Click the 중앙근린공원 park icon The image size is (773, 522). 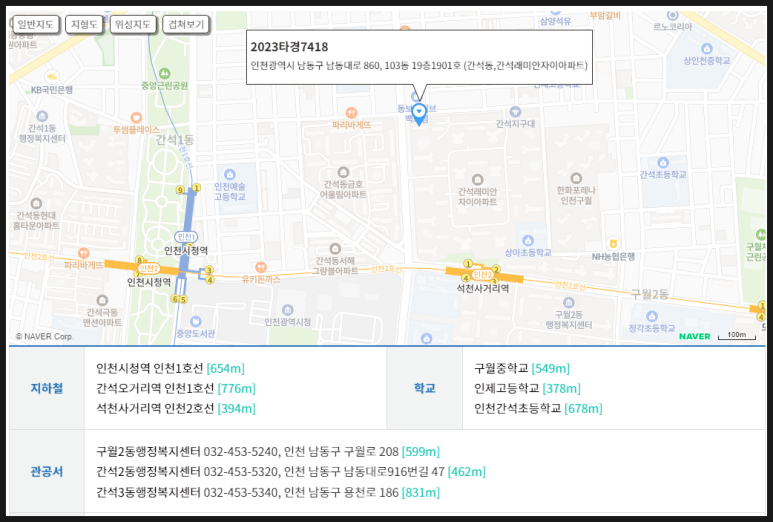165,73
